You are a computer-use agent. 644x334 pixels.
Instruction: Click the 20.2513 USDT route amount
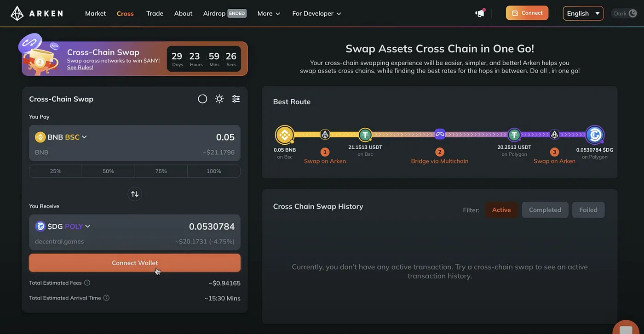pyautogui.click(x=514, y=147)
